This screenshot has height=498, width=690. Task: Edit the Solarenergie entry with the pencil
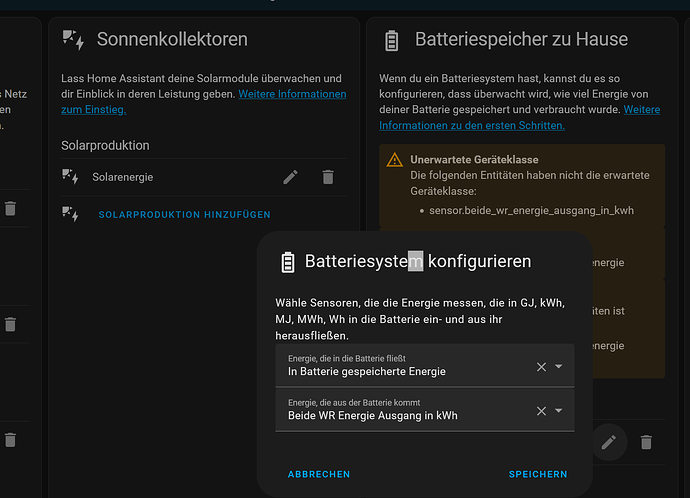point(291,177)
